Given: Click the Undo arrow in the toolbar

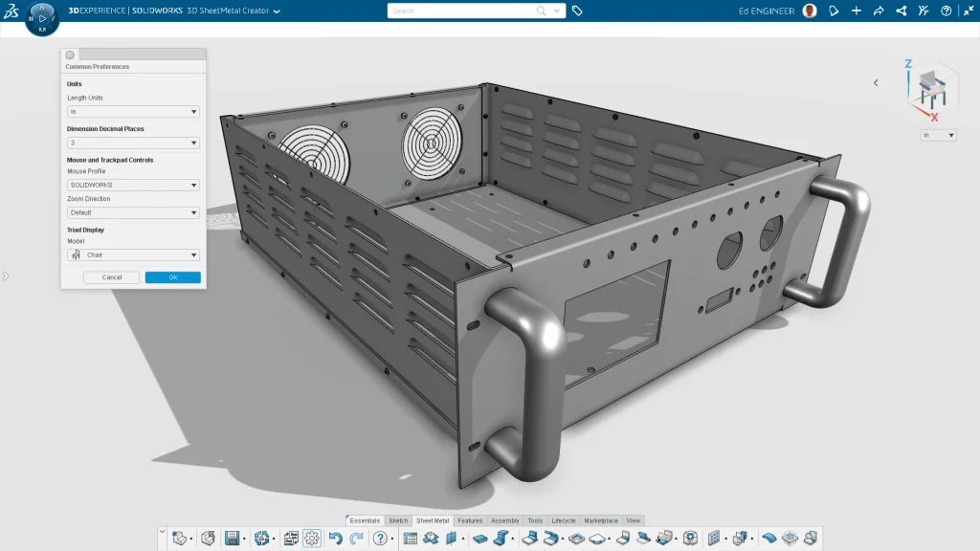Looking at the screenshot, I should 335,539.
